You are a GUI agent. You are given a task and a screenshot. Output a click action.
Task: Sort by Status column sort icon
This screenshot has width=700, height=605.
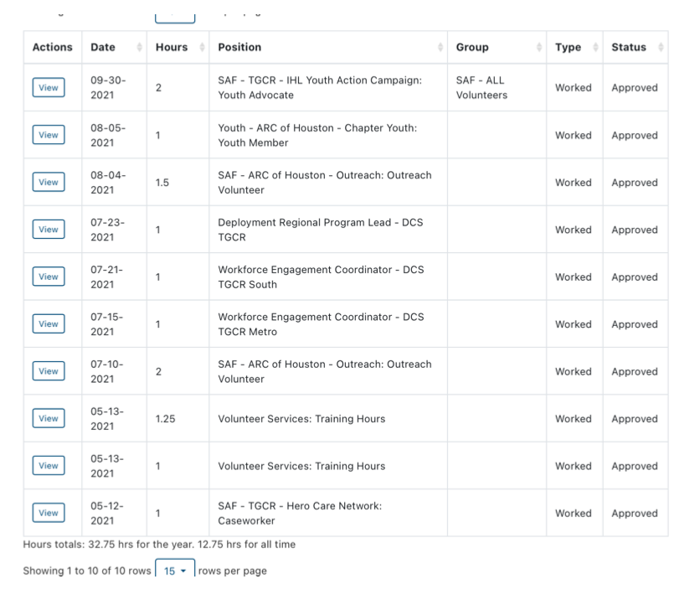661,48
